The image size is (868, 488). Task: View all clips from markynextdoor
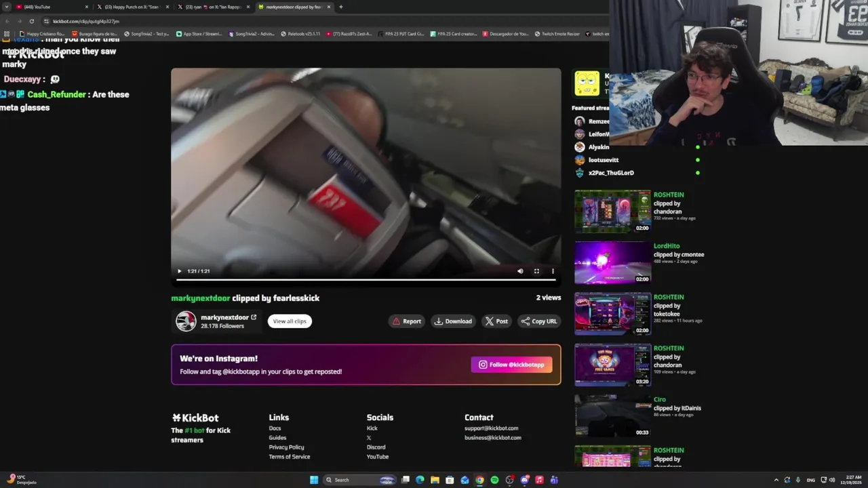click(x=290, y=321)
